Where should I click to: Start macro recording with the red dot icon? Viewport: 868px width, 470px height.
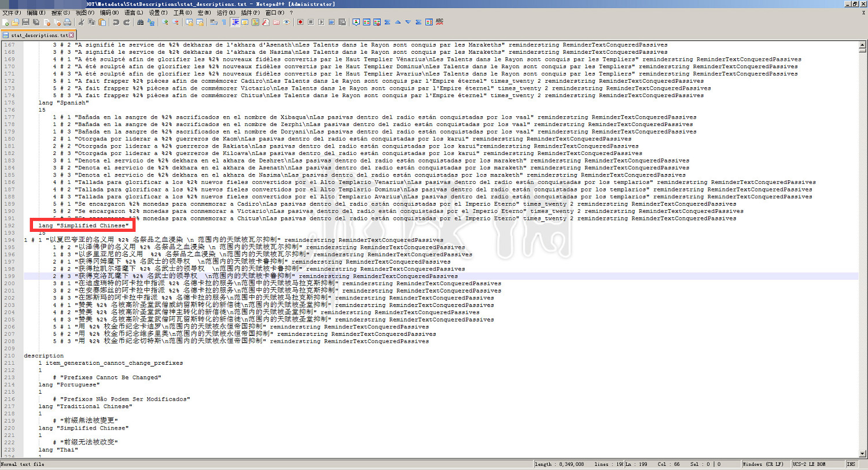(300, 23)
